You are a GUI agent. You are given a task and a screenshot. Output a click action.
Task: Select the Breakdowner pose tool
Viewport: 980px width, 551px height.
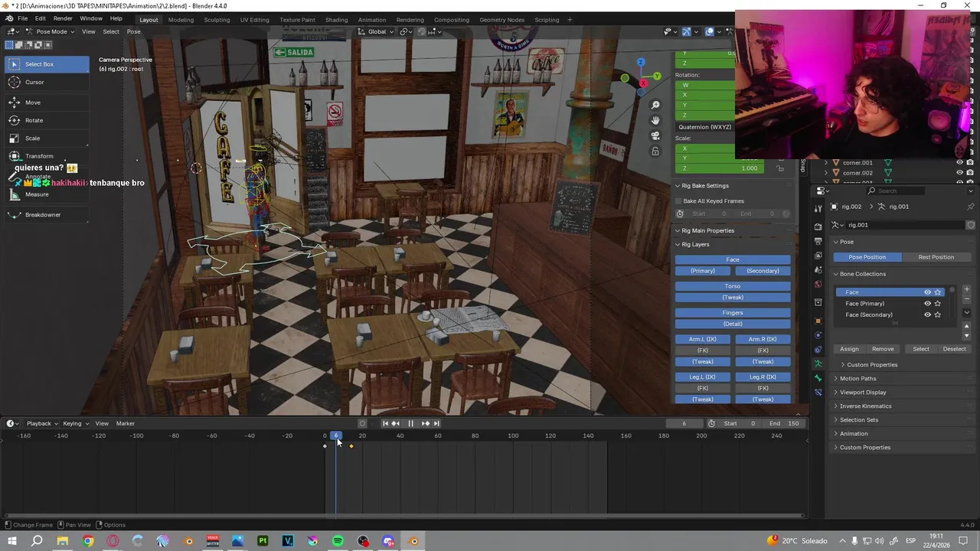46,215
